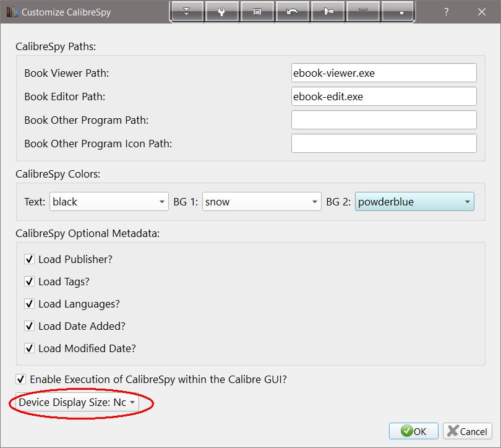
Task: Uncheck Load Publisher option
Action: pyautogui.click(x=30, y=259)
